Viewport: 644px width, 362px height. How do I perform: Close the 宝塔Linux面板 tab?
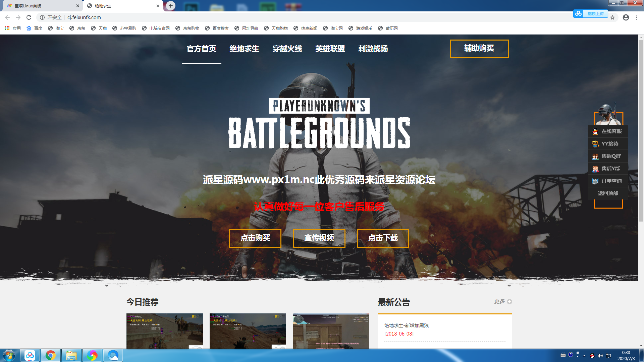(78, 6)
